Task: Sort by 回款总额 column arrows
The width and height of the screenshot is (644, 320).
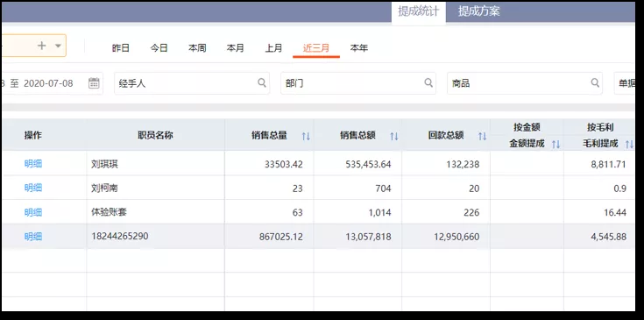Action: (x=482, y=136)
